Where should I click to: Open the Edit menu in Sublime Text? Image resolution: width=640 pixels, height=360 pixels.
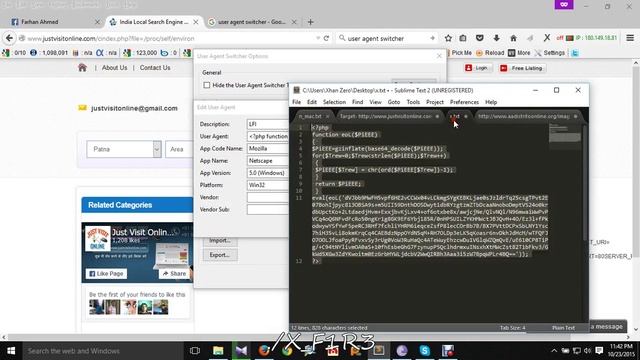(312, 102)
